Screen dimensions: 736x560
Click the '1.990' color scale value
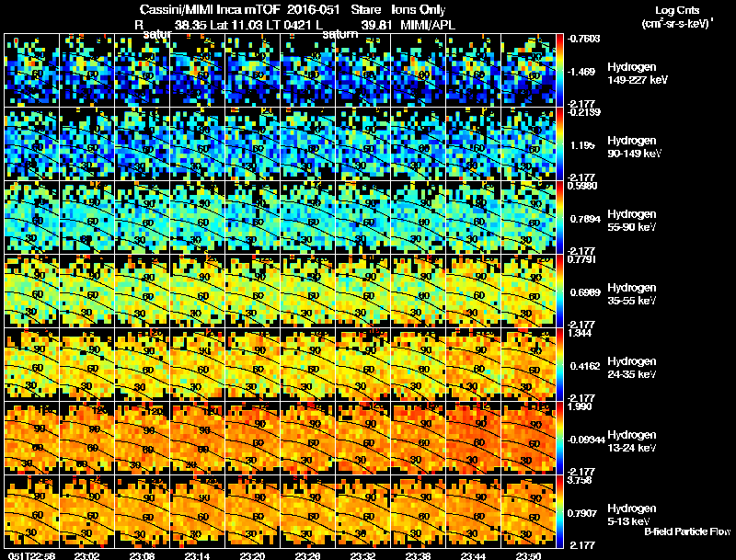pyautogui.click(x=580, y=406)
